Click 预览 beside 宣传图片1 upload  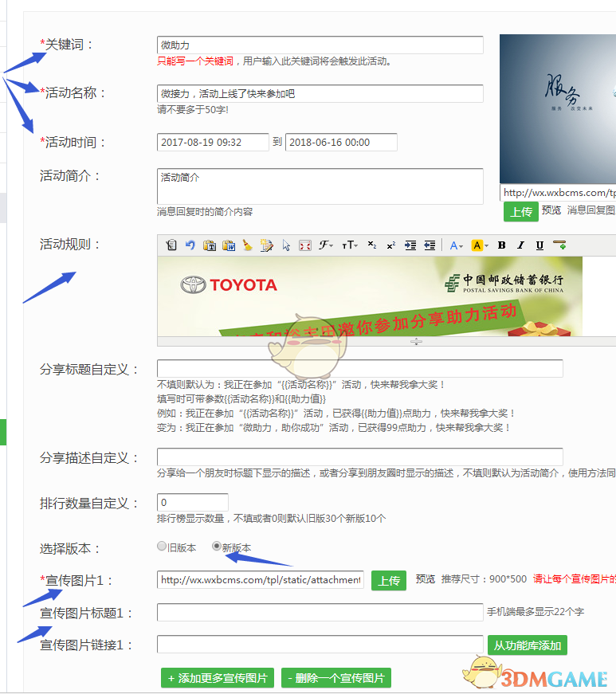pos(426,579)
